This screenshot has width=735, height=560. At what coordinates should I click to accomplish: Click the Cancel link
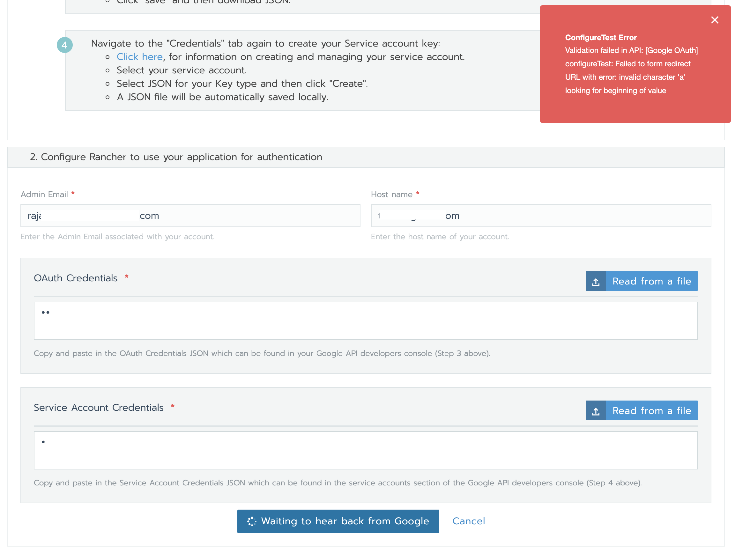[x=469, y=521]
